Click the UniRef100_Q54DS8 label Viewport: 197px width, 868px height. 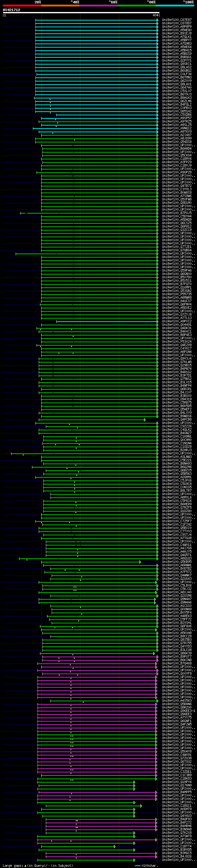177,142
